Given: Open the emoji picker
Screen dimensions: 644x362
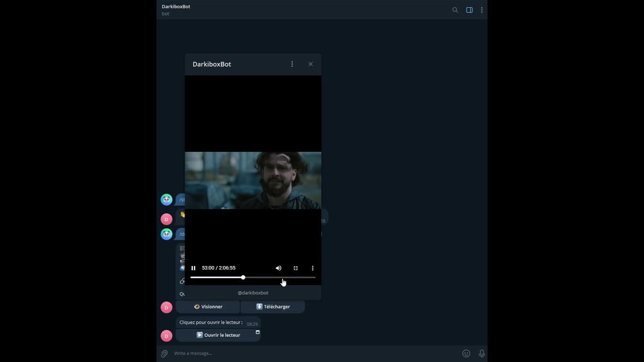Looking at the screenshot, I should click(466, 353).
